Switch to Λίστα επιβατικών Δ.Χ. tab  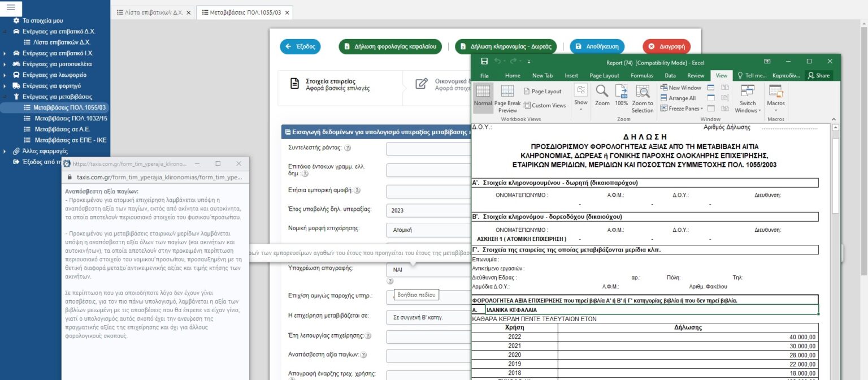pos(153,12)
